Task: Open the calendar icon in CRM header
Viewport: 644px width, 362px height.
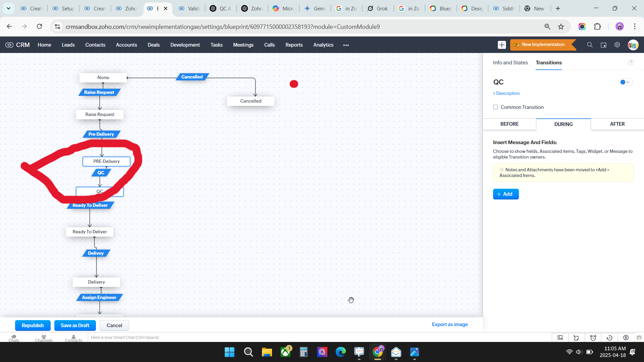Action: [x=603, y=45]
